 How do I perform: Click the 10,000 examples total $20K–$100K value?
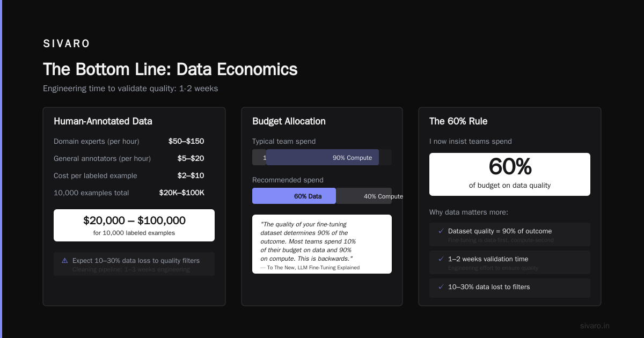pyautogui.click(x=181, y=193)
